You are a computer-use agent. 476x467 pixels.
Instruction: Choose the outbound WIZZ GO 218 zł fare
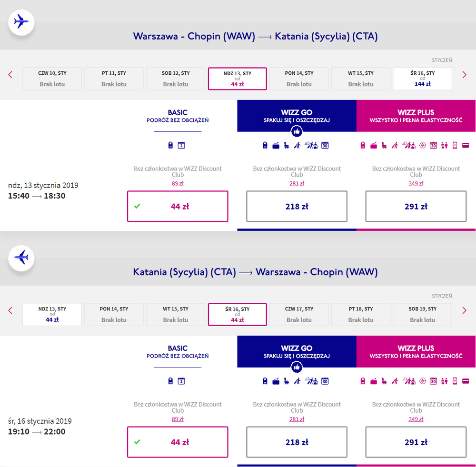tap(297, 206)
